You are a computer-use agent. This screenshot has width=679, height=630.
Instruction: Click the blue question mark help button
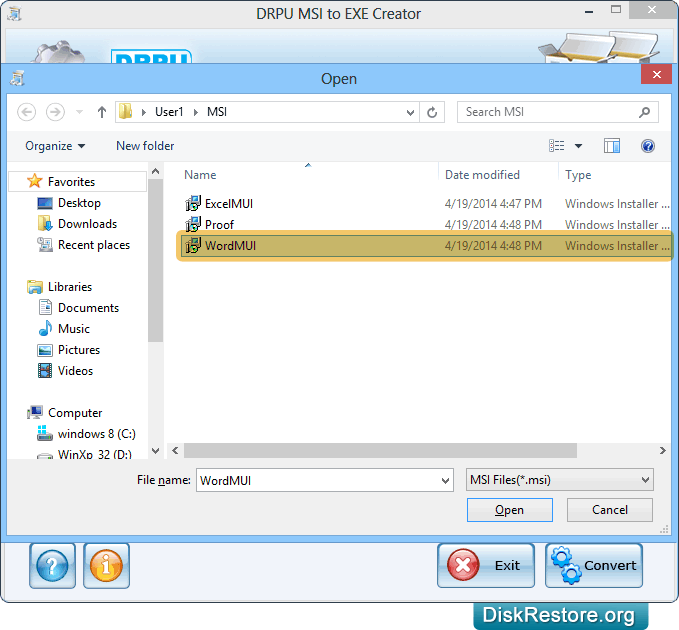click(x=52, y=565)
